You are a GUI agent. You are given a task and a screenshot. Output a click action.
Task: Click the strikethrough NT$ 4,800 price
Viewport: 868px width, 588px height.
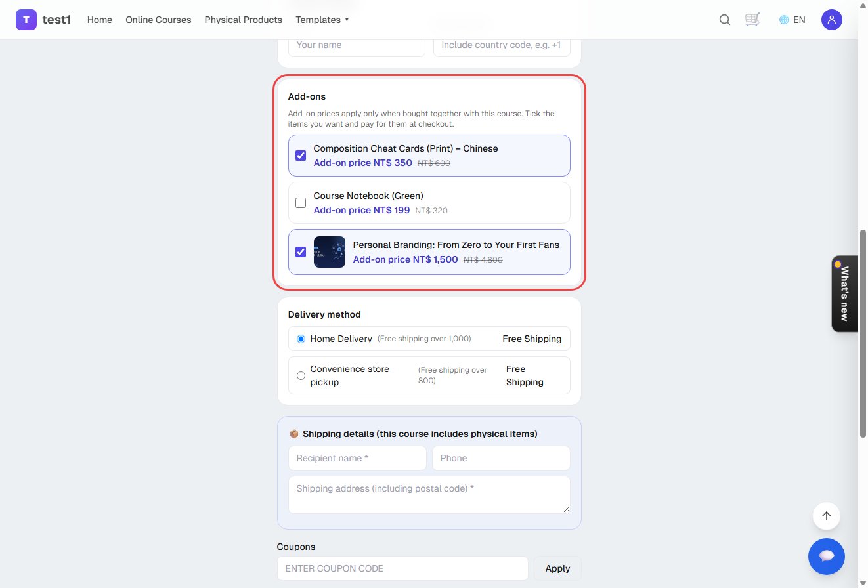click(483, 260)
